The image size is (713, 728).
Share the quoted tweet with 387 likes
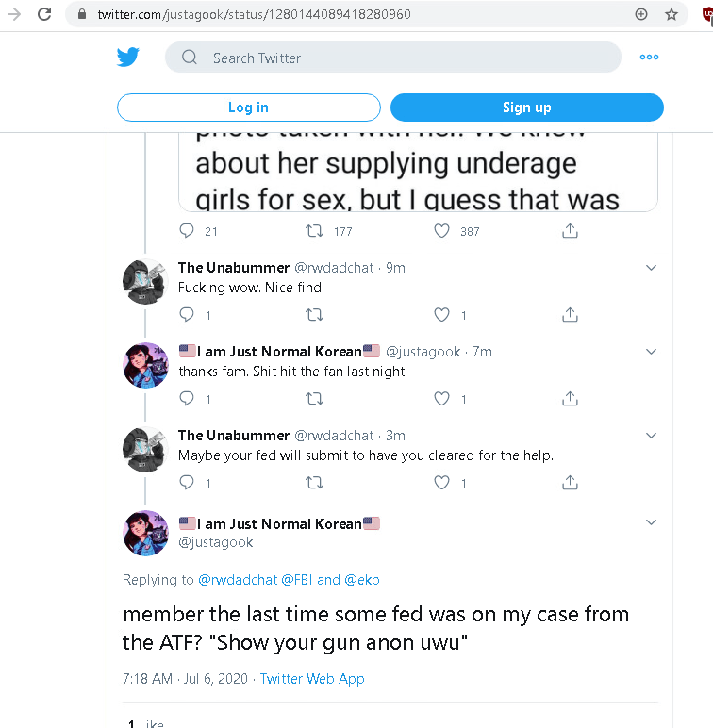pyautogui.click(x=570, y=231)
